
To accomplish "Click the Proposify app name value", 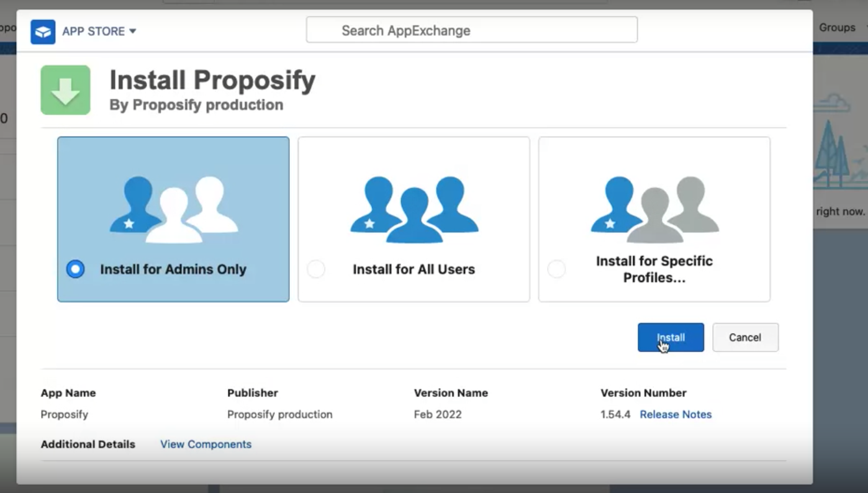I will (x=65, y=414).
